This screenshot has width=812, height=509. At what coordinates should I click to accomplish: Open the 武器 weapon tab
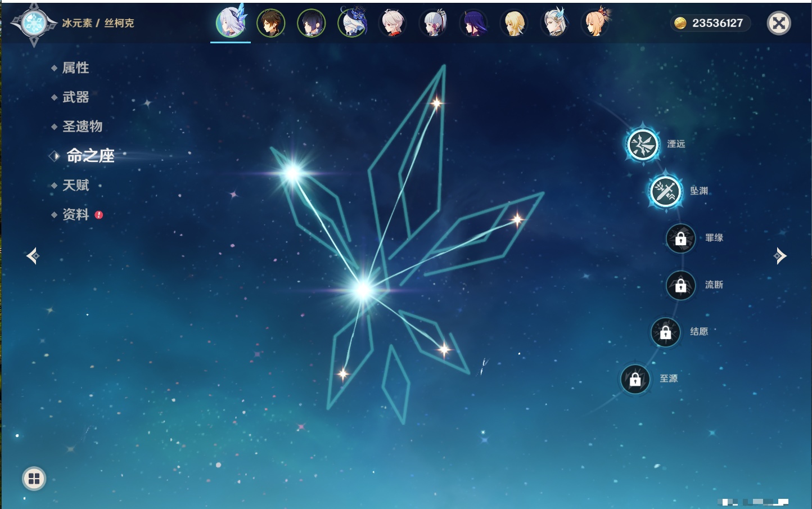click(75, 97)
